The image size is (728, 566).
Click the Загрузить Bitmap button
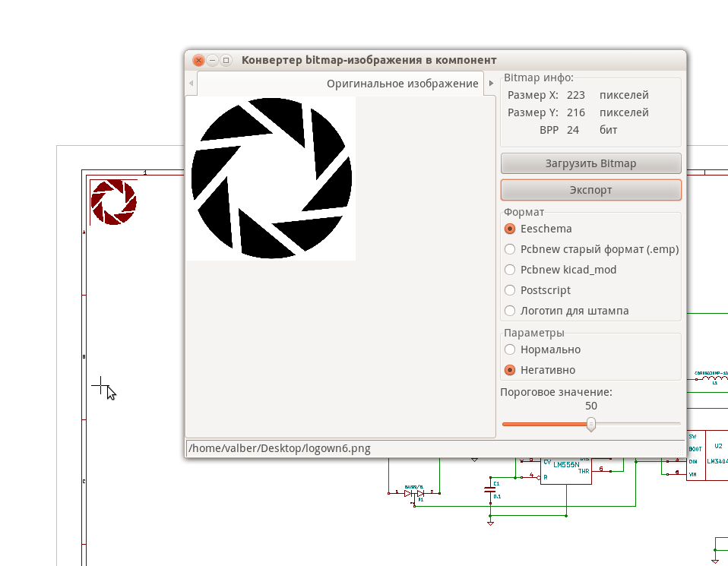click(590, 163)
